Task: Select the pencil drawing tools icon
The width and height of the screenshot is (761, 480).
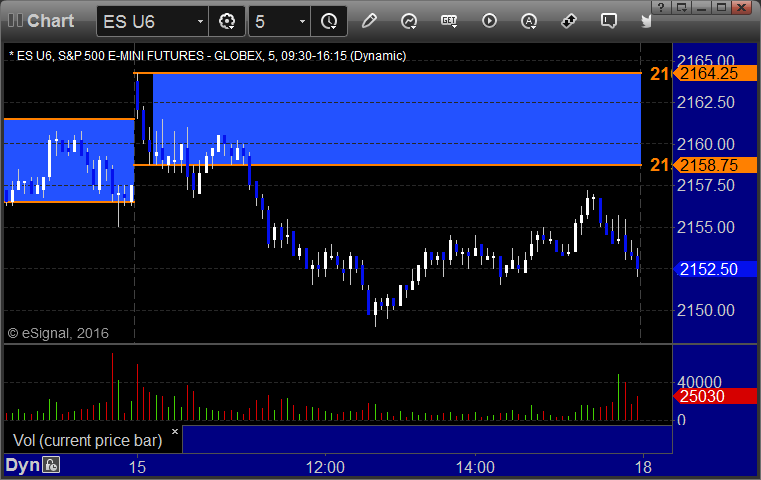Action: point(369,21)
